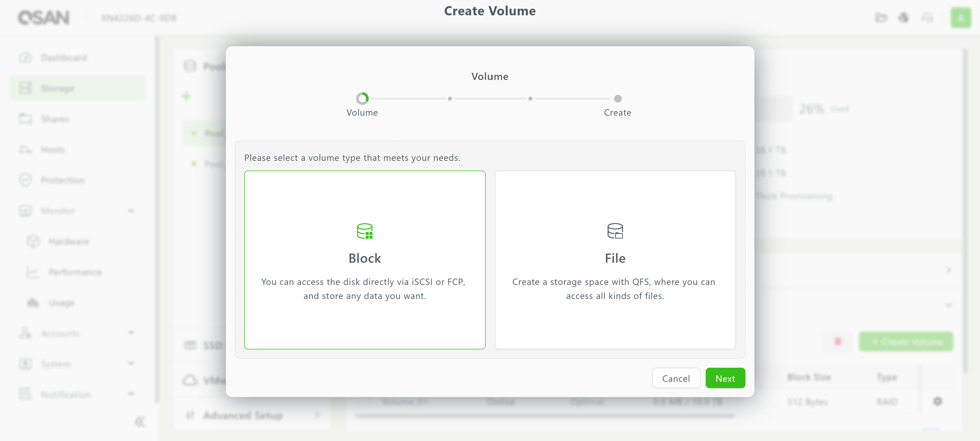Click the Performance chart icon

coord(33,272)
